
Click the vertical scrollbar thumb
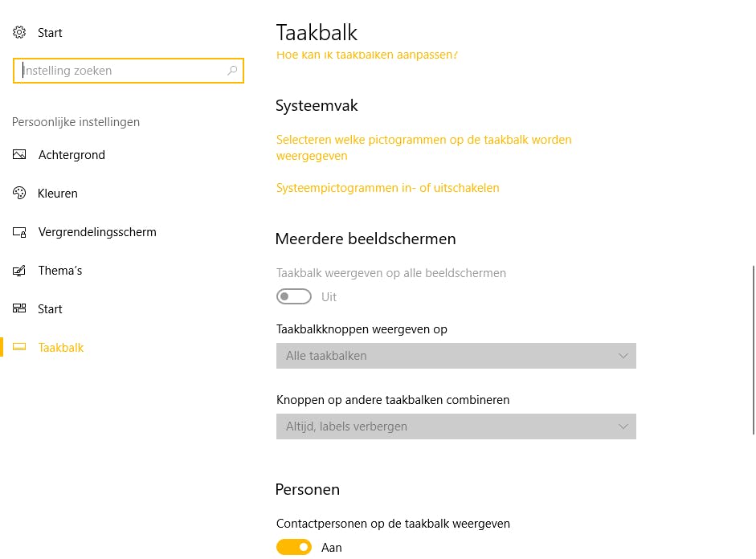click(753, 349)
